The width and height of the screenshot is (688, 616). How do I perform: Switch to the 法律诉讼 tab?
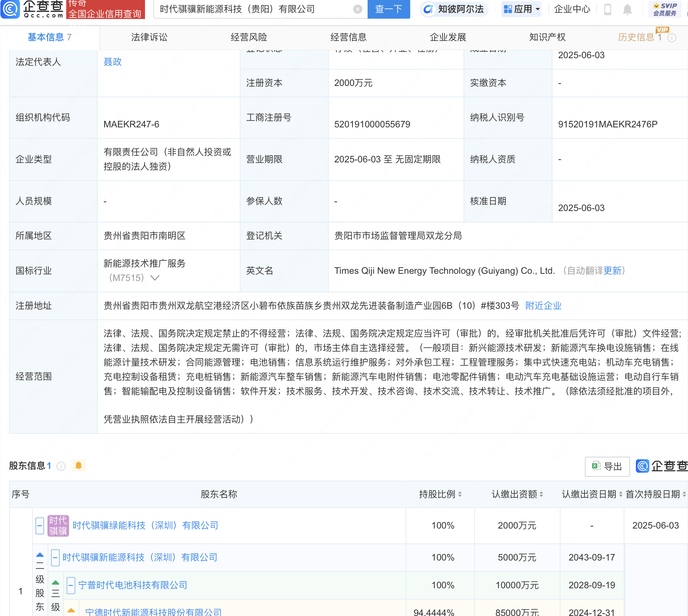(149, 37)
